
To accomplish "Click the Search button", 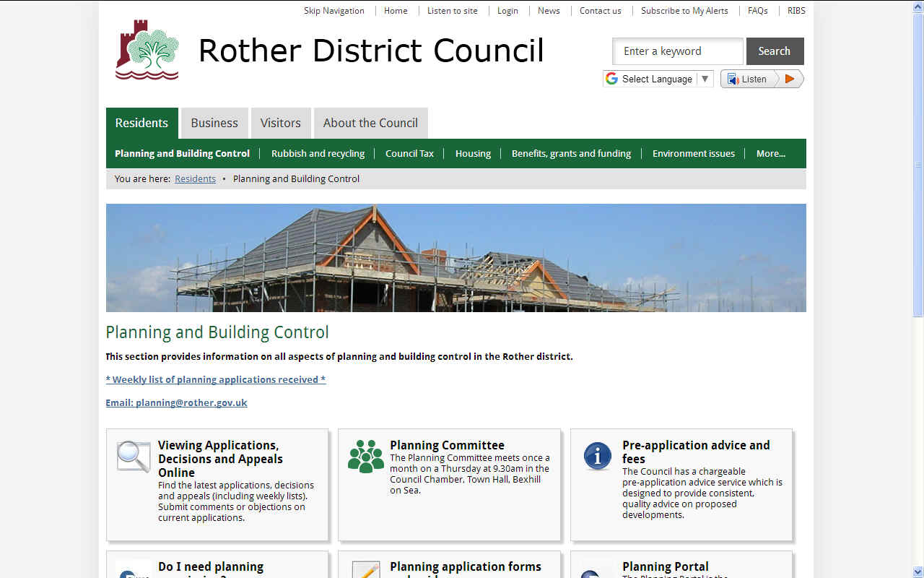I will (x=775, y=51).
